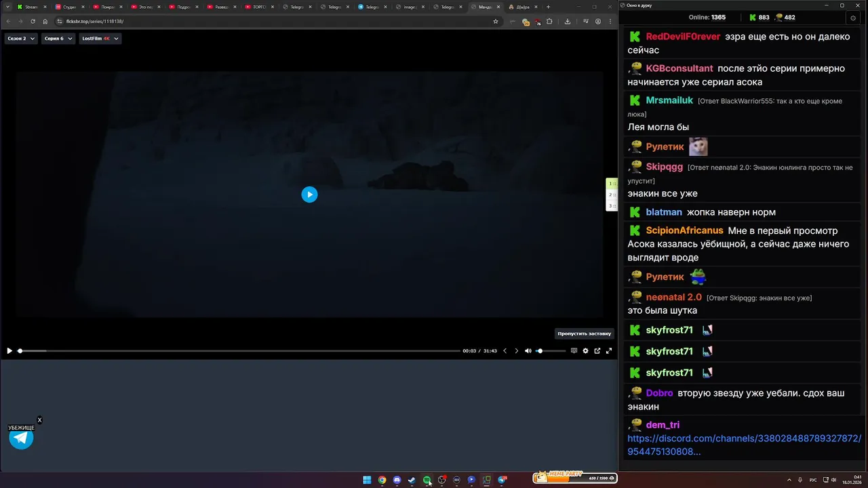Go to next episode arrow in player
This screenshot has width=868, height=488.
tap(516, 350)
